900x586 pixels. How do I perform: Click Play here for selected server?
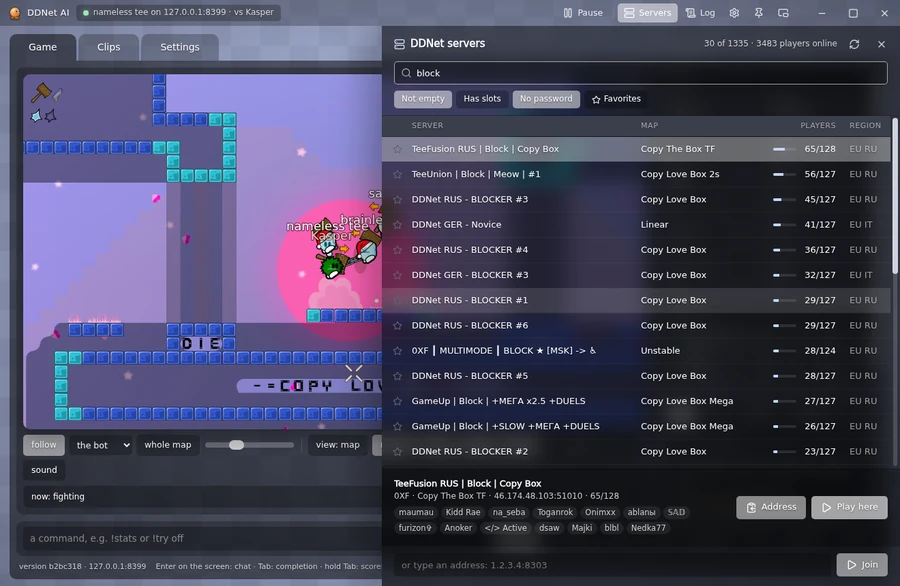click(x=849, y=507)
